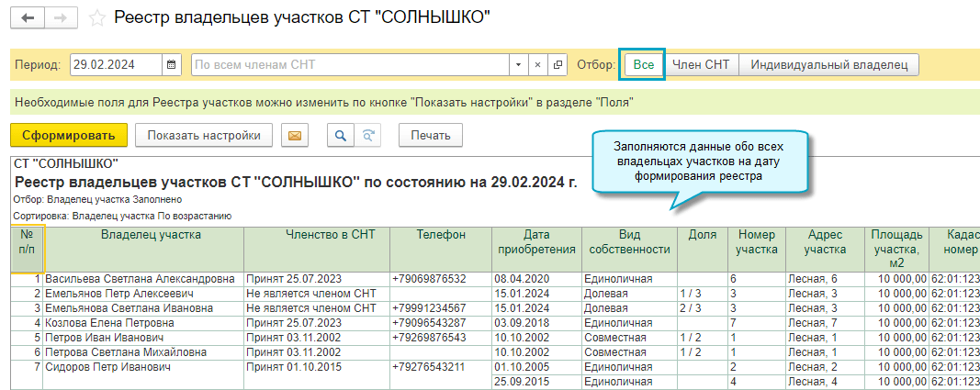
Task: Click into the Период date field
Action: (116, 64)
